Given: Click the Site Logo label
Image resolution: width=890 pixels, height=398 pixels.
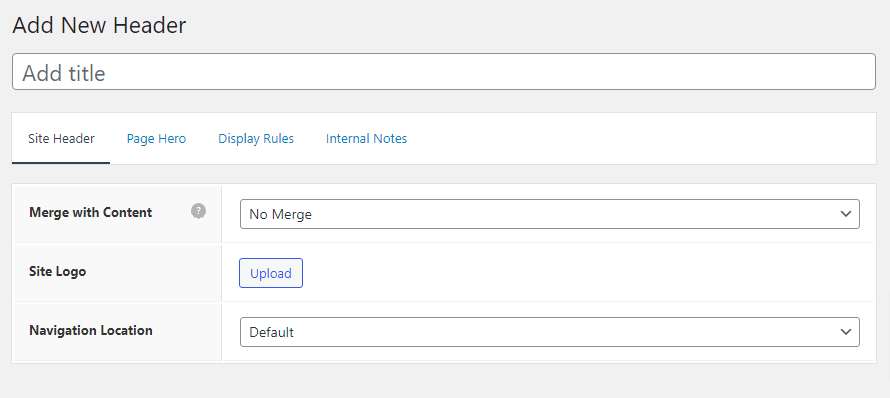Looking at the screenshot, I should click(x=57, y=271).
